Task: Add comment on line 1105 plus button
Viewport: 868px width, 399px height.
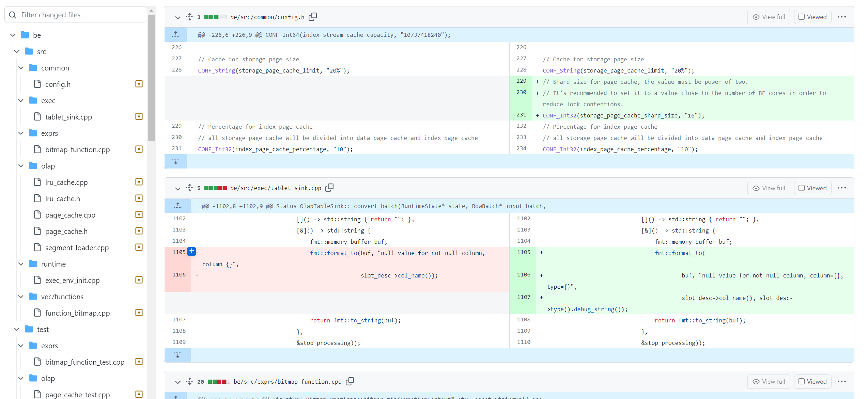Action: tap(192, 251)
